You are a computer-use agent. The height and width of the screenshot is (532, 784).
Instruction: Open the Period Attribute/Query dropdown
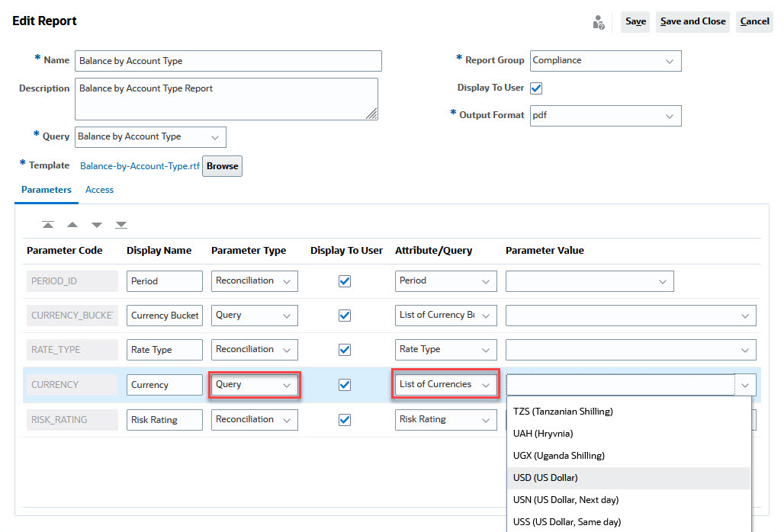pyautogui.click(x=446, y=281)
